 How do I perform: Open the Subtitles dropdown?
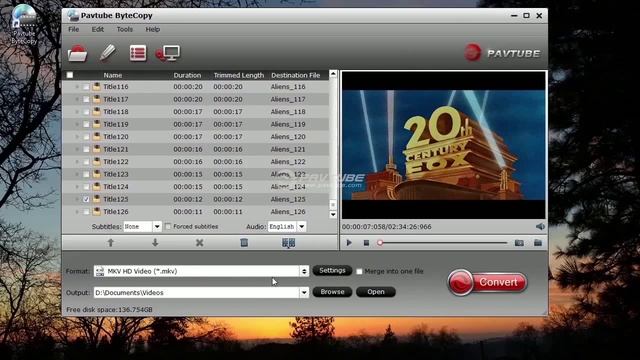coord(157,227)
